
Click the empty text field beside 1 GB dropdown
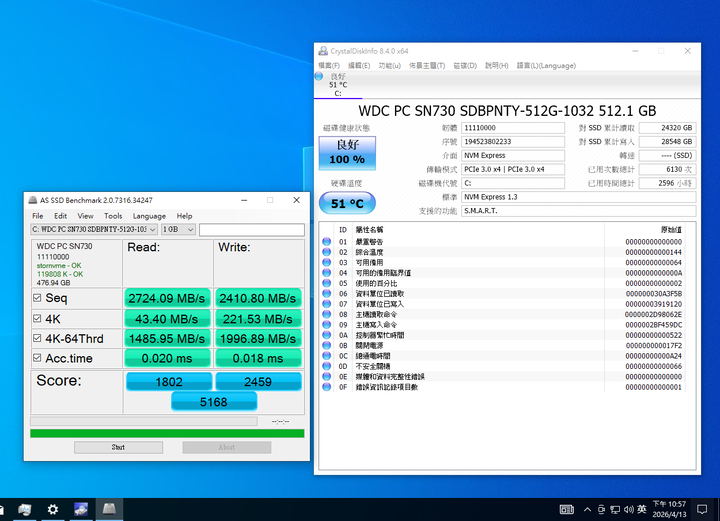click(252, 230)
